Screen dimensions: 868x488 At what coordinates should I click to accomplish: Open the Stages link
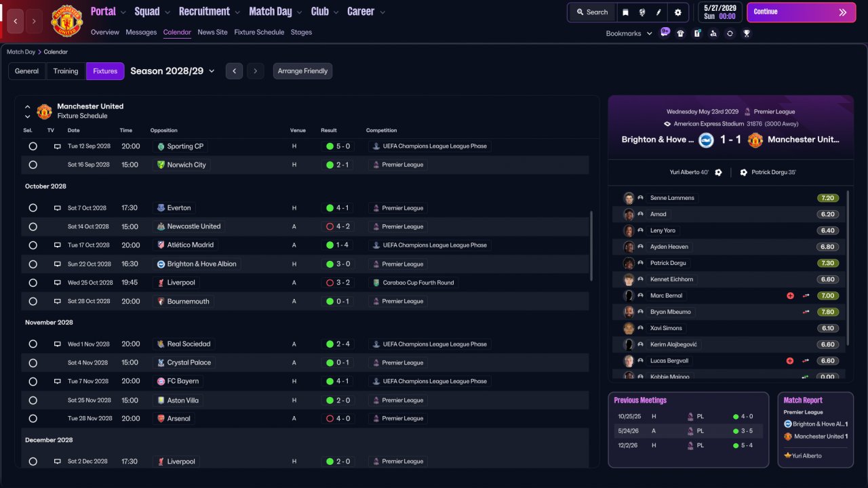(x=301, y=33)
